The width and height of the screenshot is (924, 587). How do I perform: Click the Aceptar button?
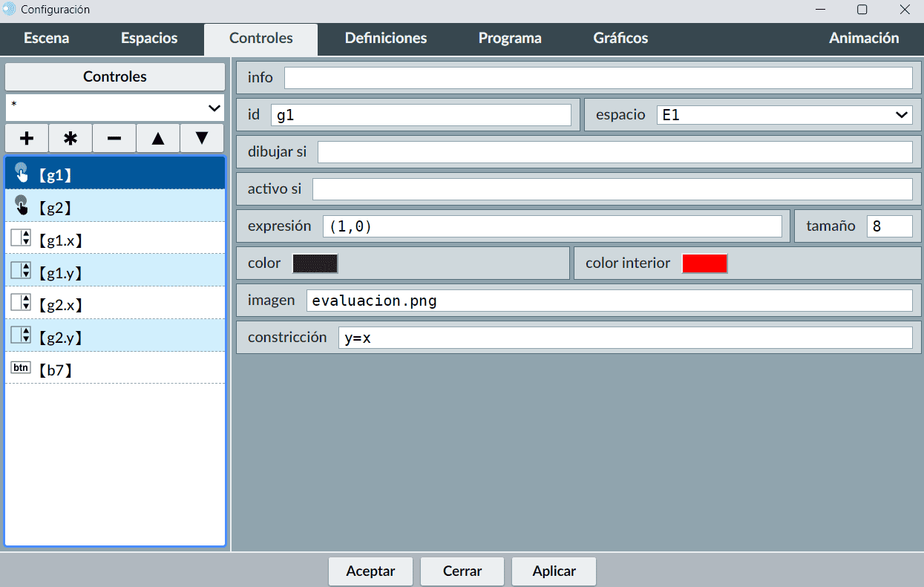[370, 571]
